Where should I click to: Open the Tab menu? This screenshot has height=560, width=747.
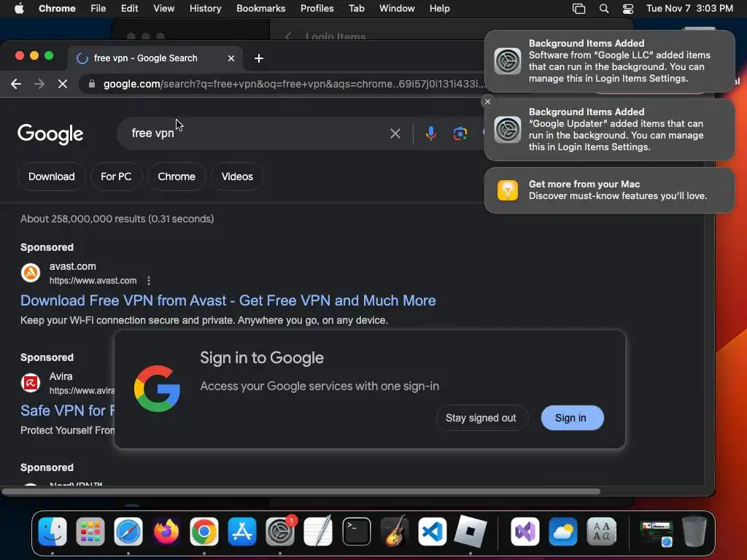[x=356, y=9]
